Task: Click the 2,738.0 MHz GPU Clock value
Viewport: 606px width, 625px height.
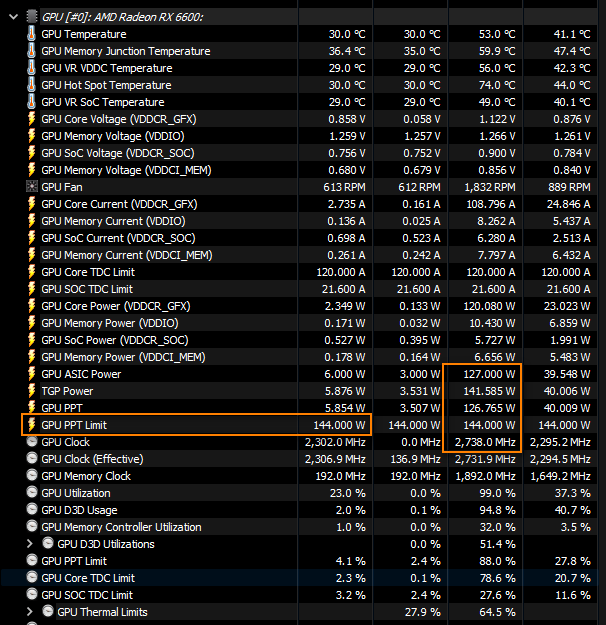Action: [485, 442]
